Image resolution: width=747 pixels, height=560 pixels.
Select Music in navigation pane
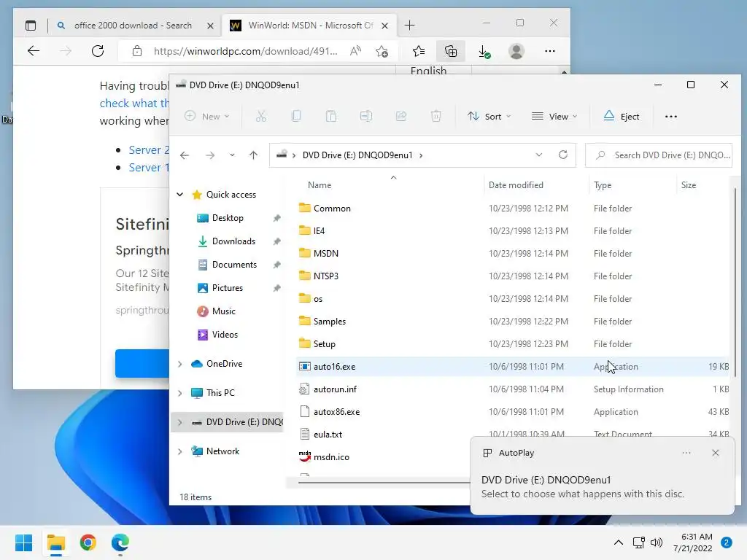click(223, 311)
